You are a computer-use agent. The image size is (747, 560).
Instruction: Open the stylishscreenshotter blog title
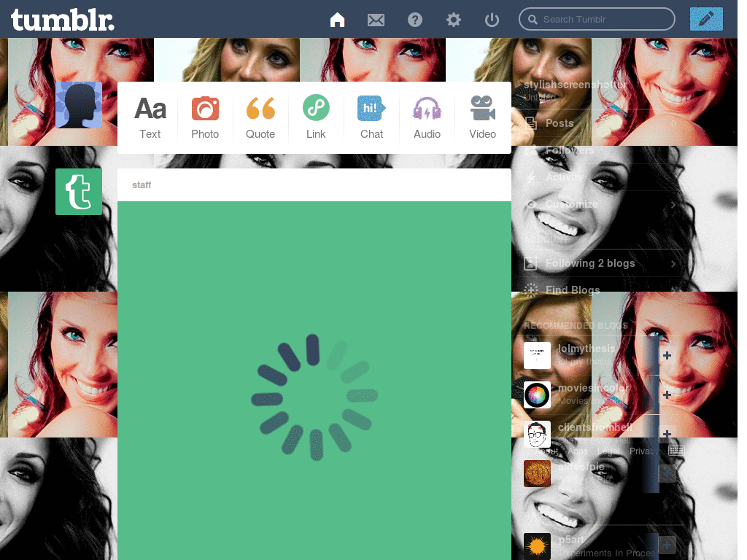(x=575, y=85)
